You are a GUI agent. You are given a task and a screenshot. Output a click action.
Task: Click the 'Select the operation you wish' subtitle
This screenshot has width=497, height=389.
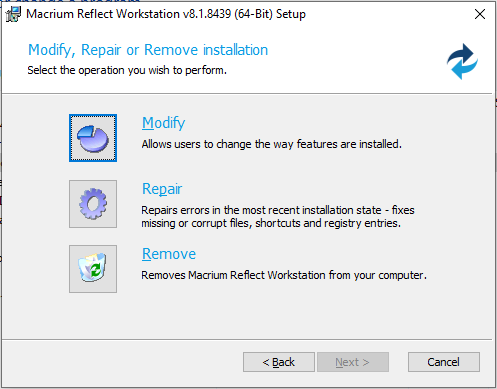(127, 70)
